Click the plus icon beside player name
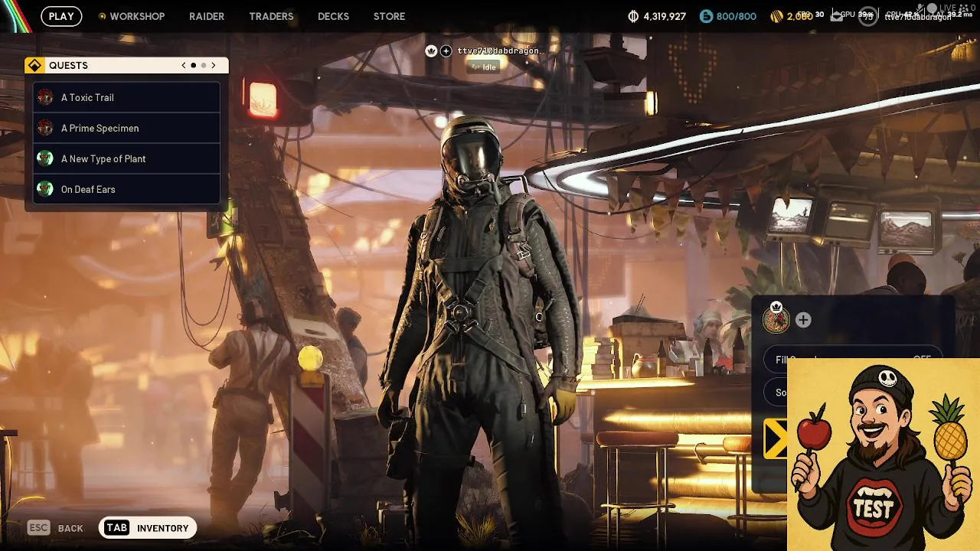Viewport: 980px width, 551px height. pos(446,51)
